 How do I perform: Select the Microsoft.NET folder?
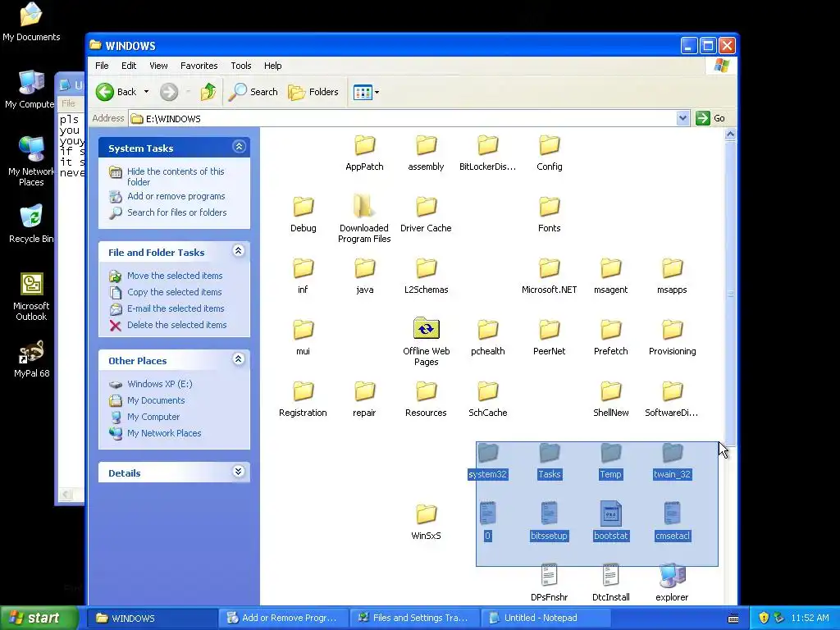549,276
